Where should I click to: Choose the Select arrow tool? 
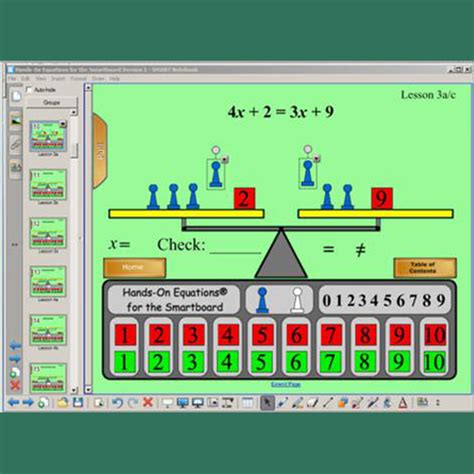pos(267,403)
